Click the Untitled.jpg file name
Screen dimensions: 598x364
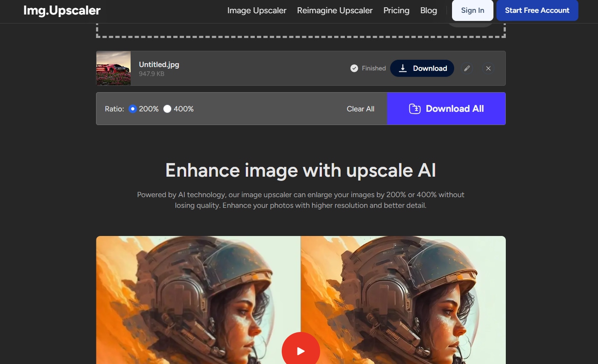(x=159, y=64)
